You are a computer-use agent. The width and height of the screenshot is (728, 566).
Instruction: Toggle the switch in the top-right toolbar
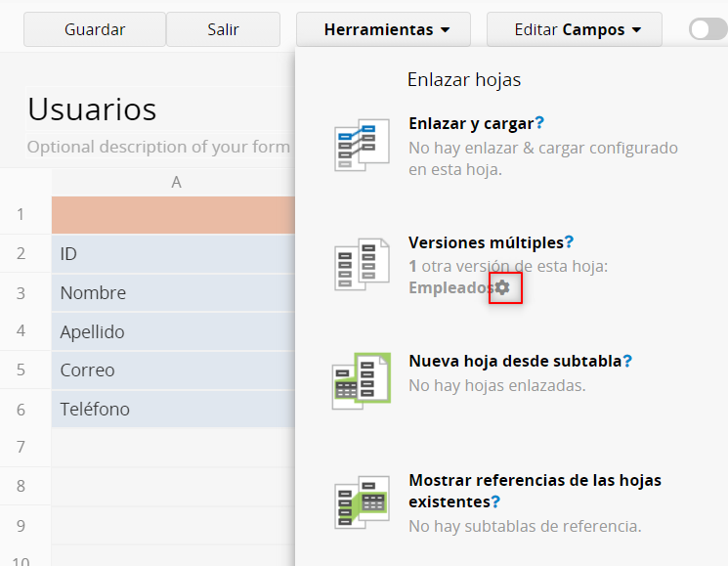[x=707, y=29]
